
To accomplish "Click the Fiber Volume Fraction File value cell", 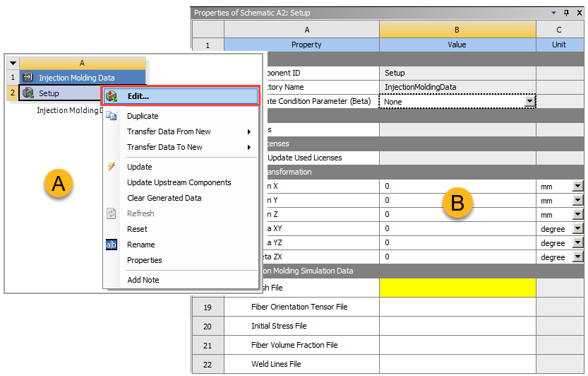I will 457,345.
